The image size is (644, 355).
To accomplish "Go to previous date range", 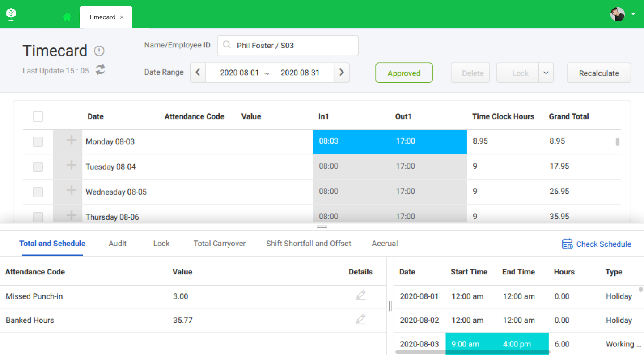I will pyautogui.click(x=198, y=73).
